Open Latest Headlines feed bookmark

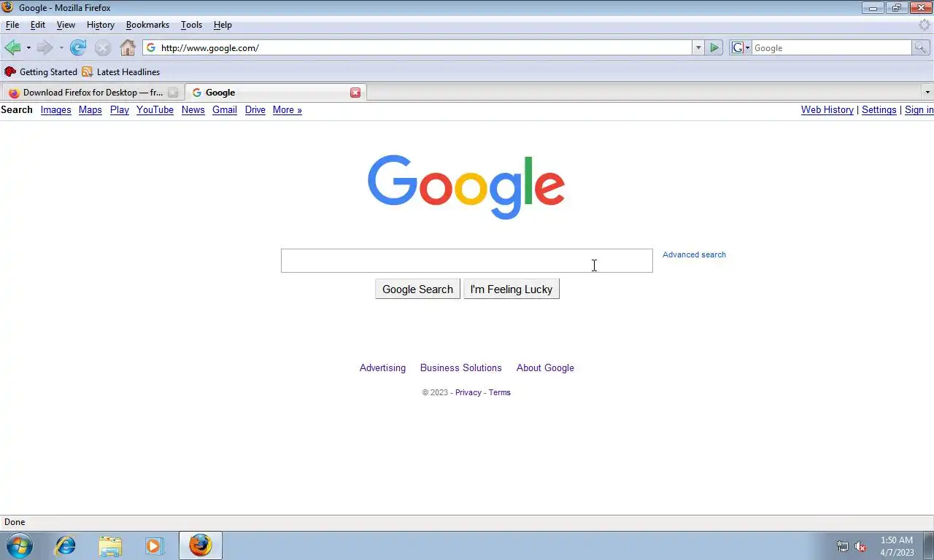(x=121, y=72)
